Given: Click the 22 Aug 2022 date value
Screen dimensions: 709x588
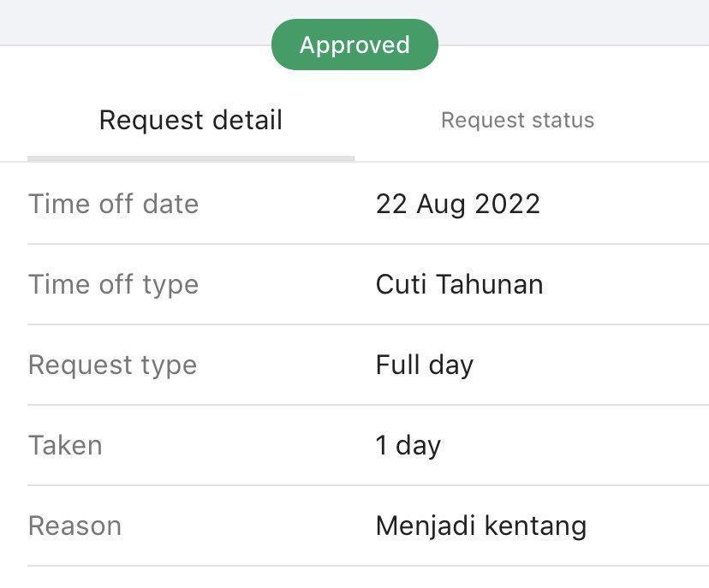Looking at the screenshot, I should (x=458, y=204).
